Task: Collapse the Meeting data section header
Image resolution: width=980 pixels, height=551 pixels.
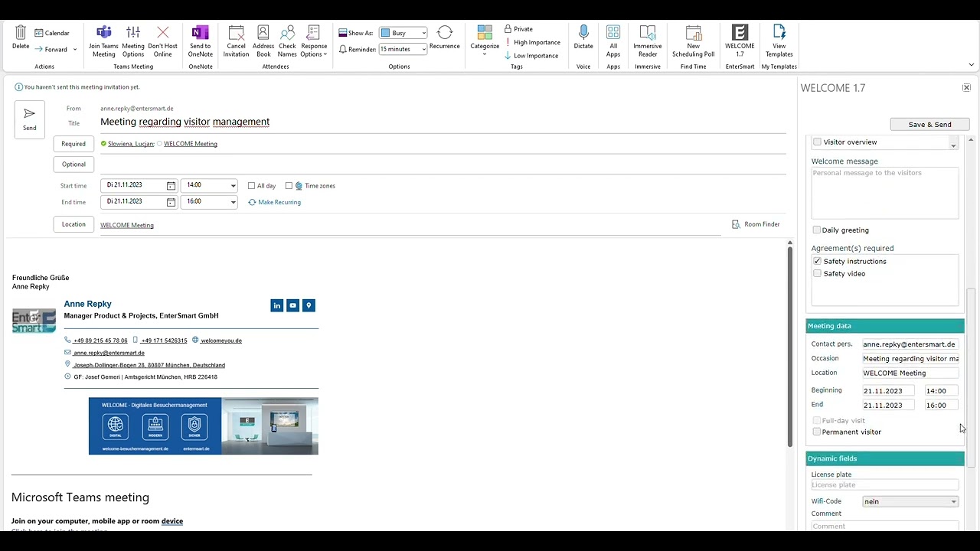Action: pyautogui.click(x=885, y=326)
